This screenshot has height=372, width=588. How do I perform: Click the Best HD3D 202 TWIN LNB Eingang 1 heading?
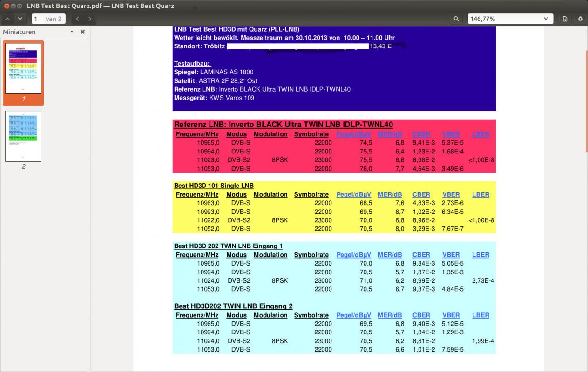tap(228, 246)
